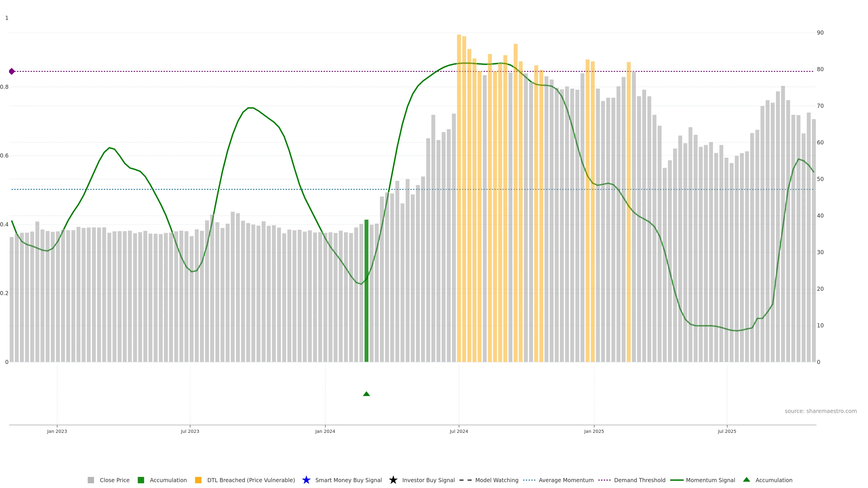The width and height of the screenshot is (868, 488).
Task: Click the orange DTL Breached legend swatch
Action: coord(198,480)
